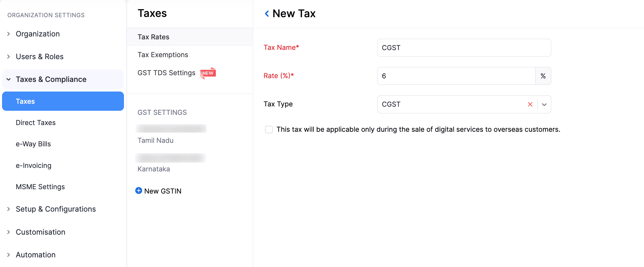Clear Tax Type selection with red X icon

click(x=530, y=104)
